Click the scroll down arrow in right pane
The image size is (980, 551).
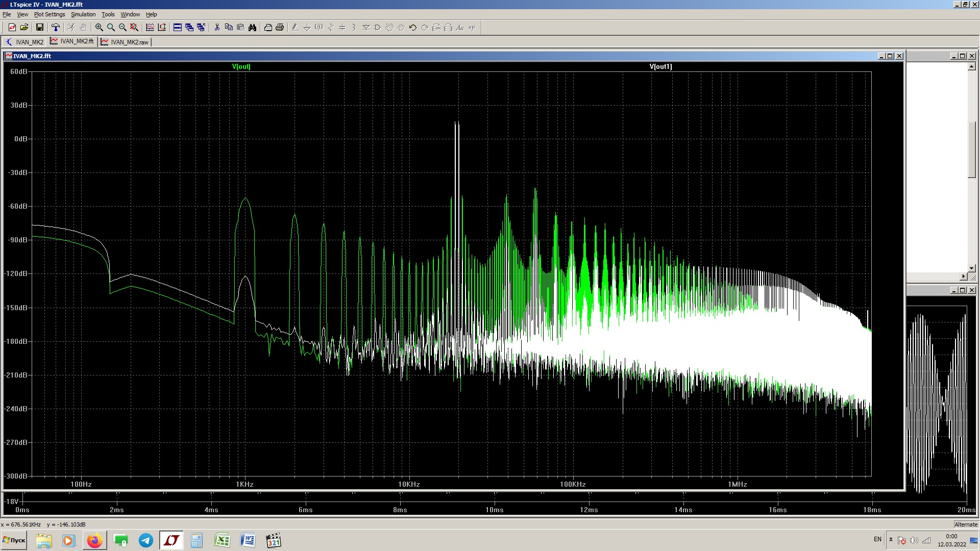971,268
